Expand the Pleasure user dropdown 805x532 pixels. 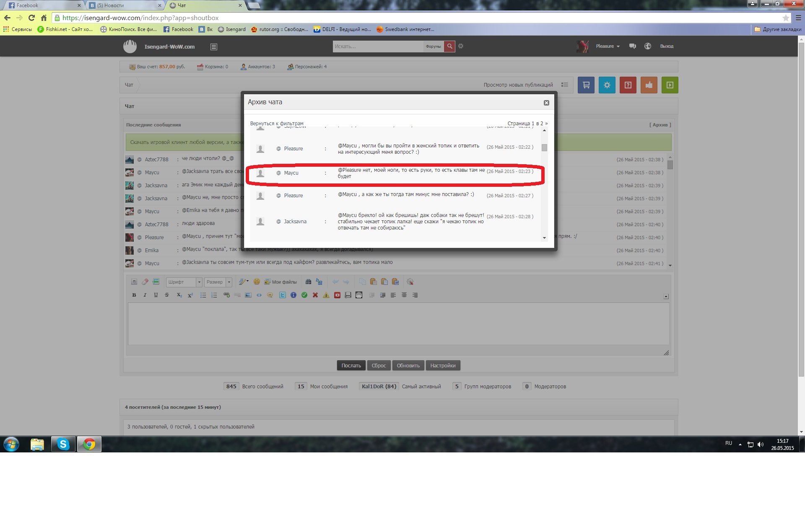pyautogui.click(x=608, y=46)
